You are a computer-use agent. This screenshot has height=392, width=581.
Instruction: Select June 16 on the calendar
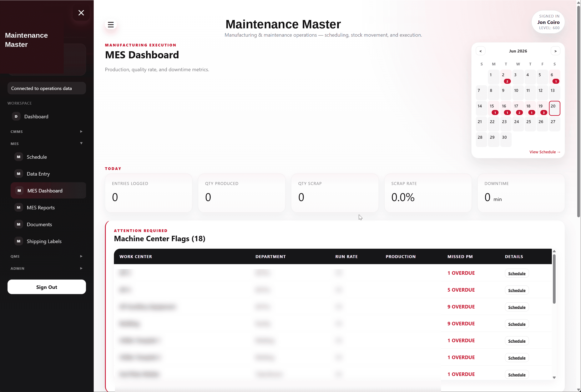(x=506, y=109)
